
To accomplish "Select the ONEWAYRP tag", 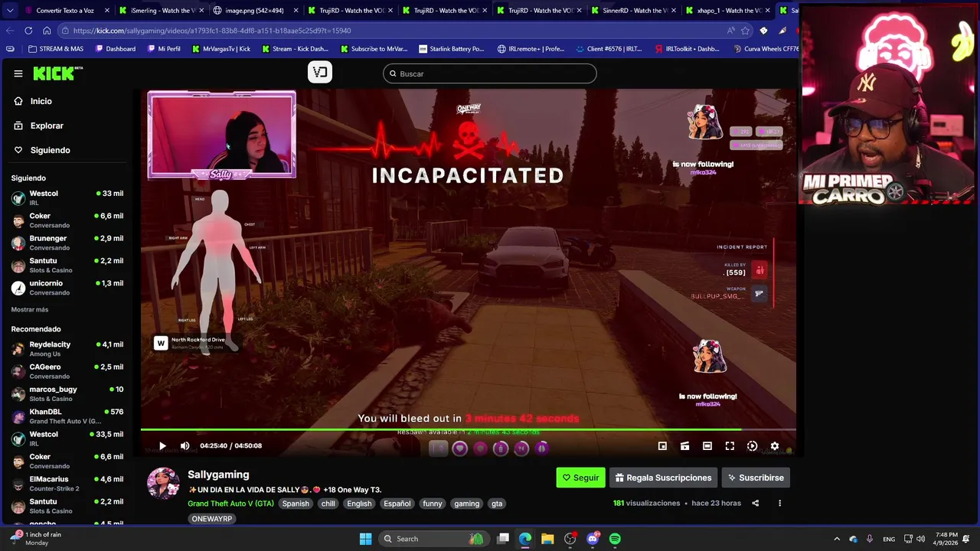I will 212,519.
